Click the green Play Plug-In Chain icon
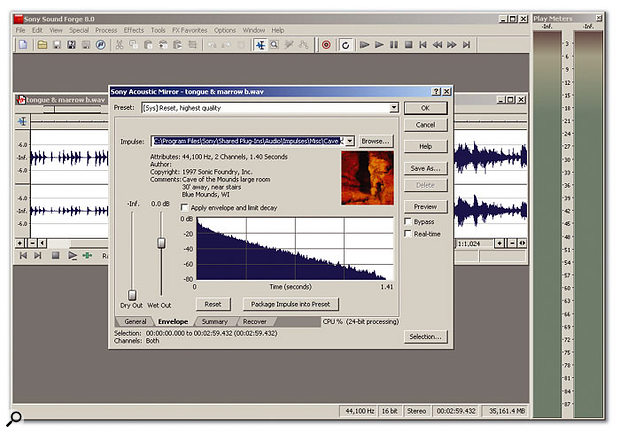The image size is (620, 433). click(87, 256)
